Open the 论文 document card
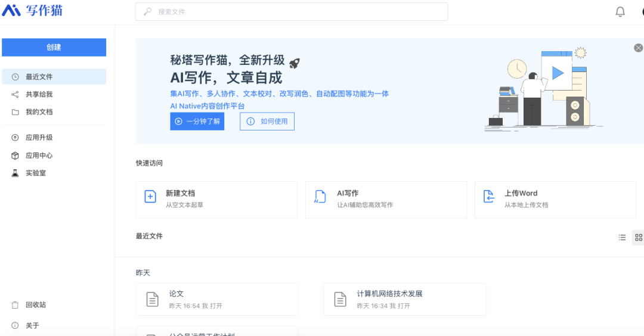644x336 pixels. [x=217, y=300]
